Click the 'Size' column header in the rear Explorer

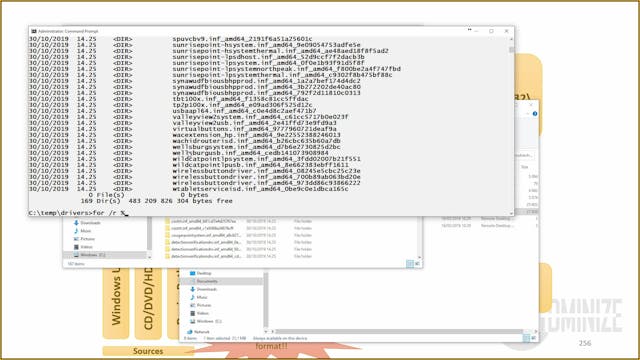click(x=524, y=167)
